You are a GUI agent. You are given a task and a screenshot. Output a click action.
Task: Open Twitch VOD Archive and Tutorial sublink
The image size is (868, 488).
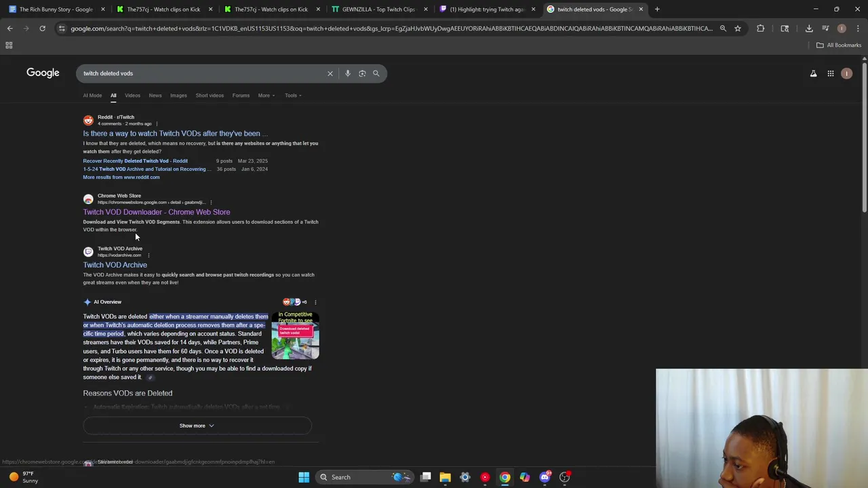pos(146,169)
